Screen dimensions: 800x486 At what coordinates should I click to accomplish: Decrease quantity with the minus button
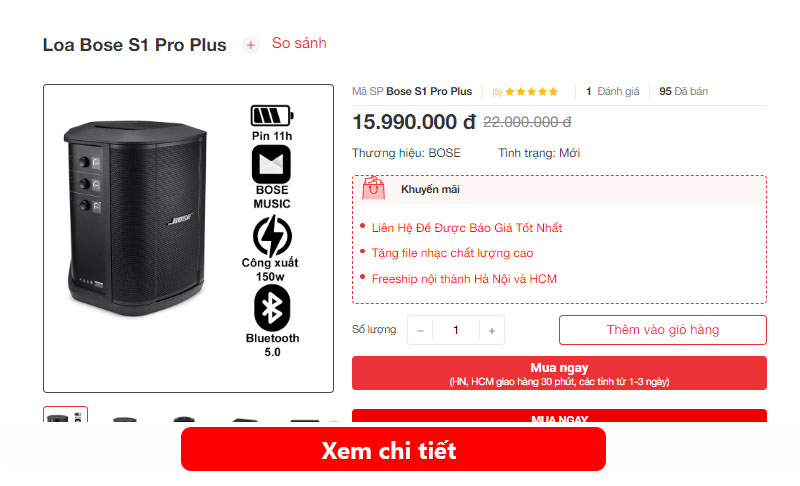click(420, 330)
